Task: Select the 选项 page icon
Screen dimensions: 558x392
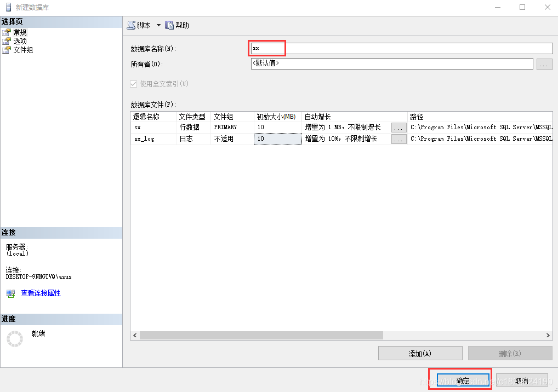Action: (7, 41)
